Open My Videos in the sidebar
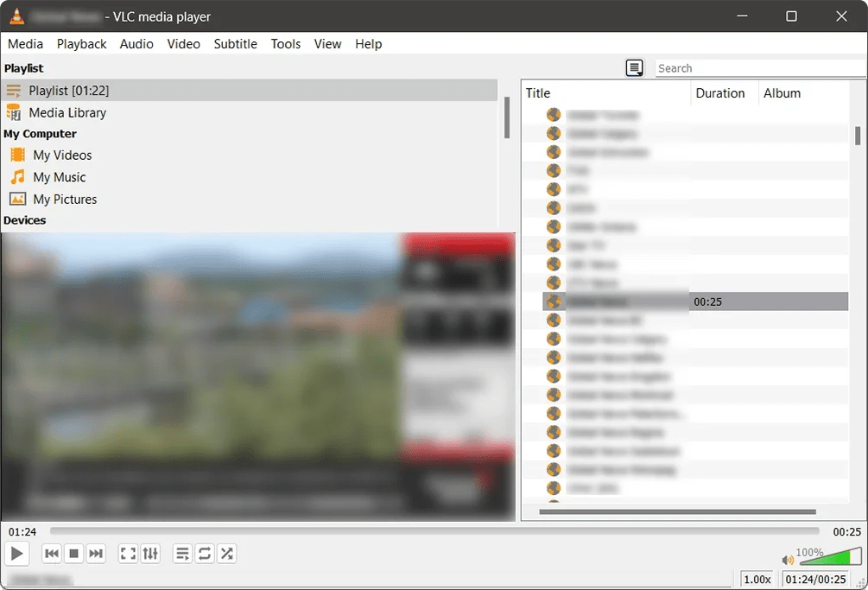This screenshot has height=590, width=868. click(61, 155)
